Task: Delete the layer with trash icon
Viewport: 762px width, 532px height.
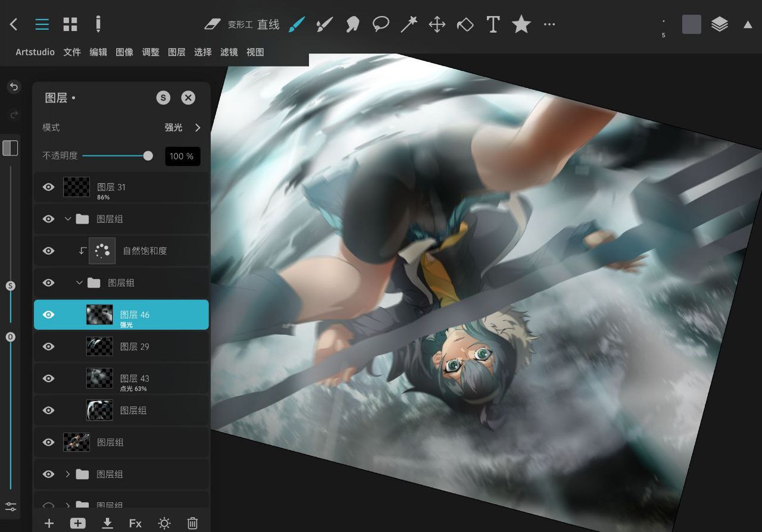Action: tap(192, 523)
